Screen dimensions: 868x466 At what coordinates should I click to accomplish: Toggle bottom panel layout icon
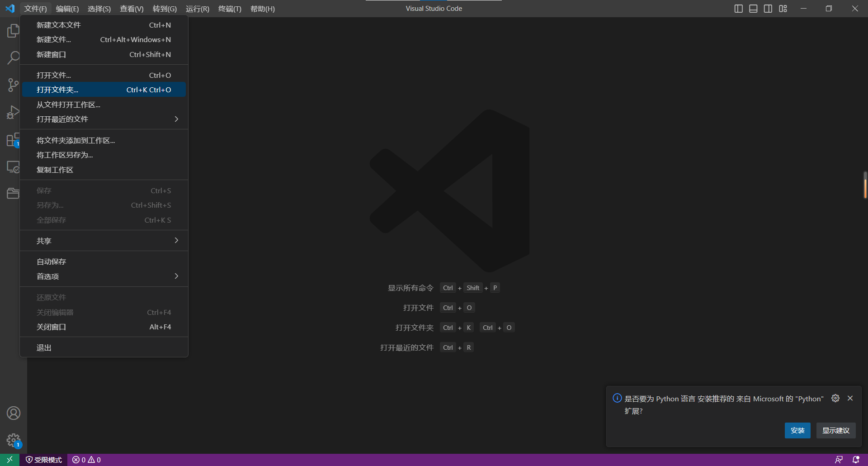coord(753,9)
